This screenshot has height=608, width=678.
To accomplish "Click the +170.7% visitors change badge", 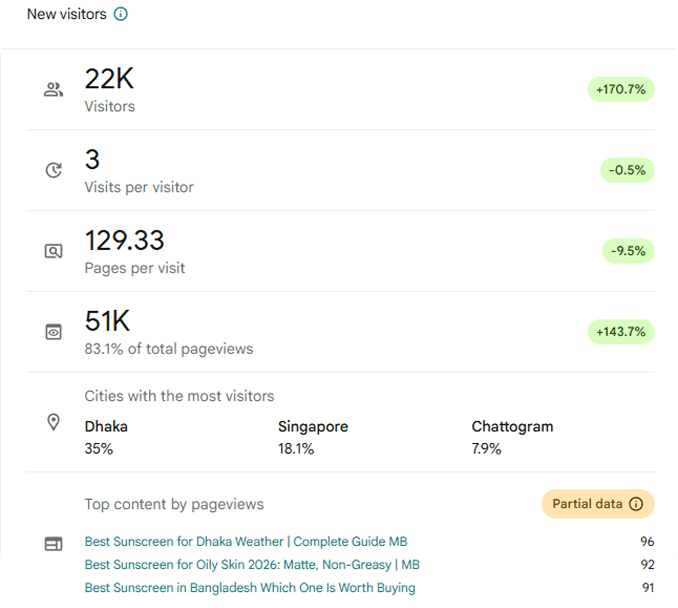I will pyautogui.click(x=621, y=90).
